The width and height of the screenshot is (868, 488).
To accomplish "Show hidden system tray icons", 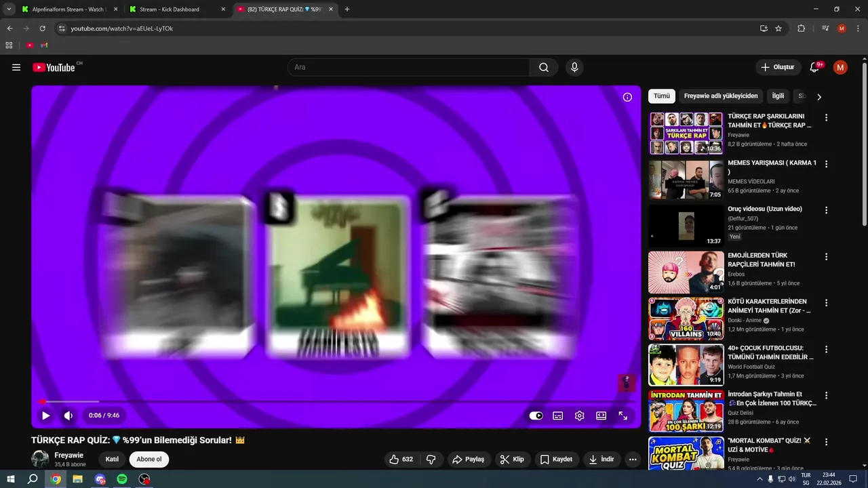I will click(x=759, y=479).
